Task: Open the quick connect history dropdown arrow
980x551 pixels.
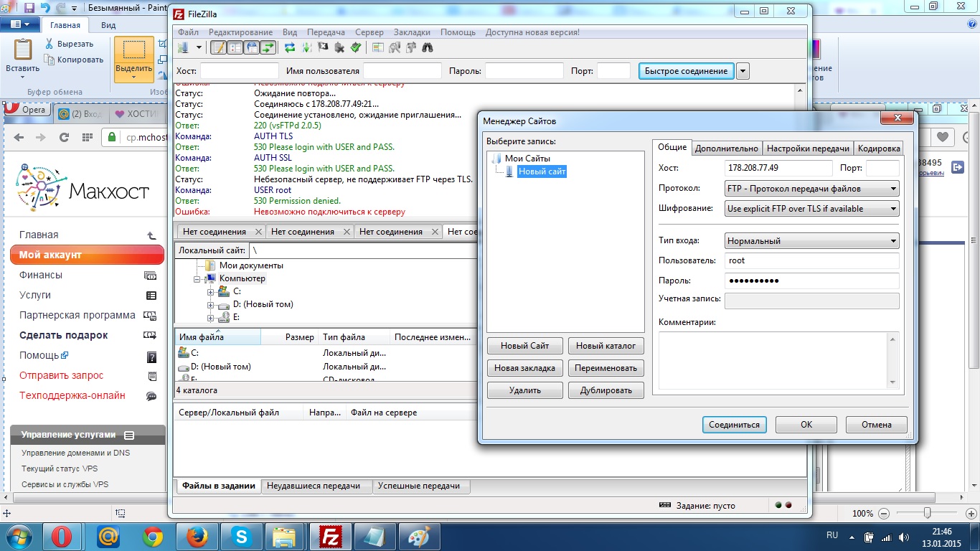Action: tap(743, 70)
